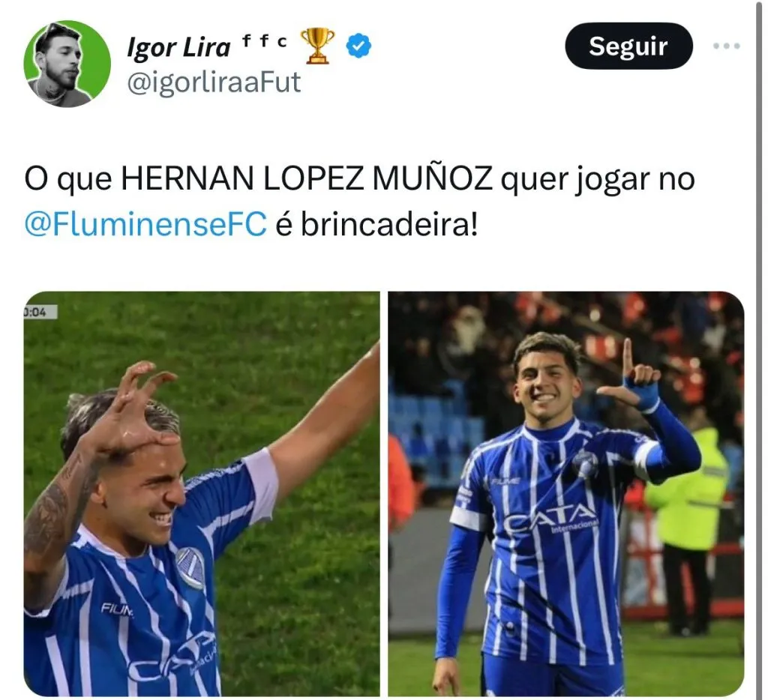Click the ffc superscript in the name

265,41
